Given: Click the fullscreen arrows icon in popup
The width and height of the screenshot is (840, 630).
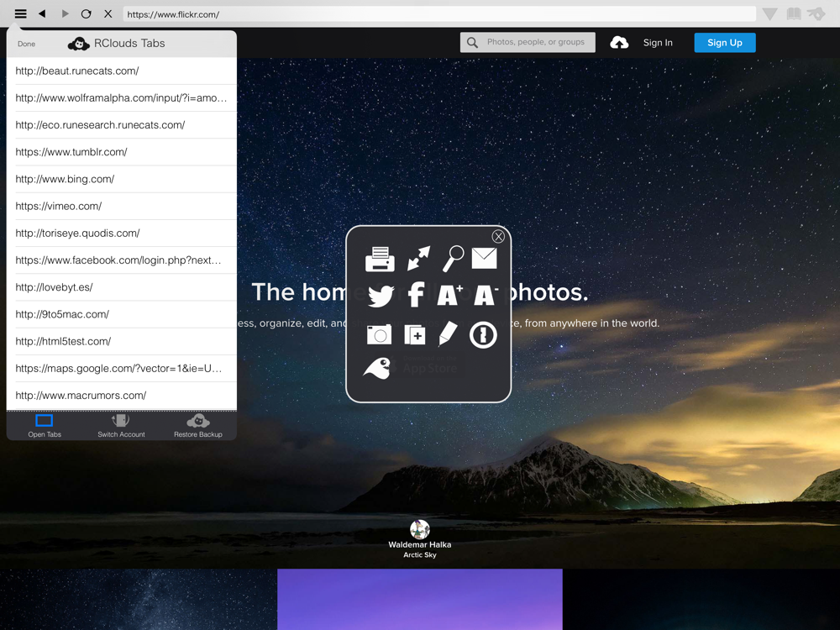Looking at the screenshot, I should click(x=418, y=258).
